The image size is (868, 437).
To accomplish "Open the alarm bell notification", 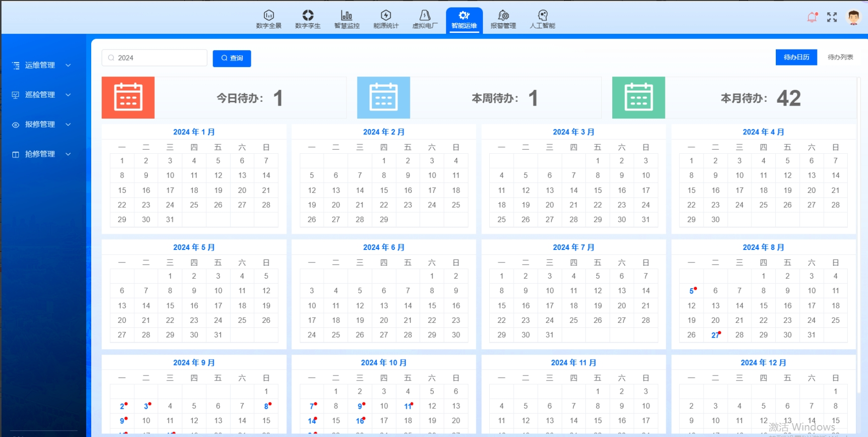I will tap(812, 17).
